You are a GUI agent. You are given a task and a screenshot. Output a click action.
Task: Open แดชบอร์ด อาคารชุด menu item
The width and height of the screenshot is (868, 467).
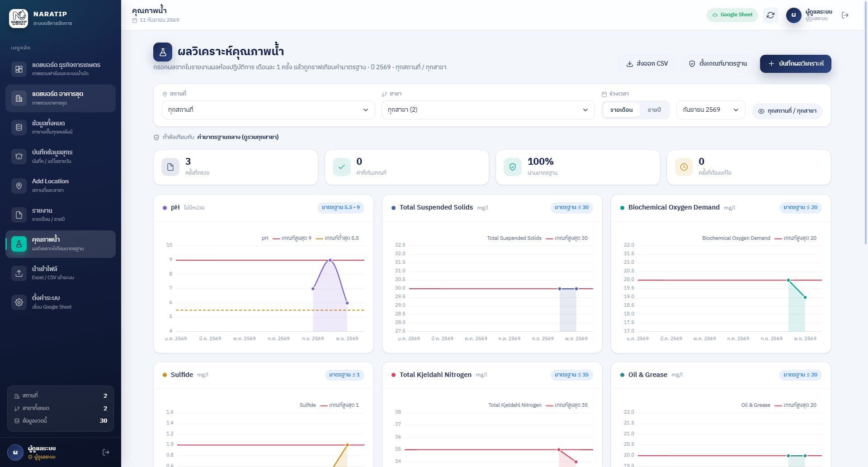[61, 98]
